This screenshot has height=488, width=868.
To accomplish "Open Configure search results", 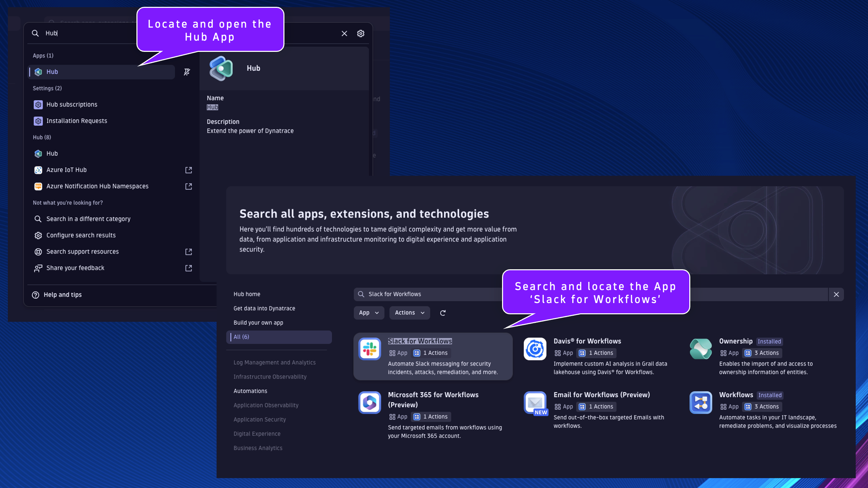I will (81, 235).
